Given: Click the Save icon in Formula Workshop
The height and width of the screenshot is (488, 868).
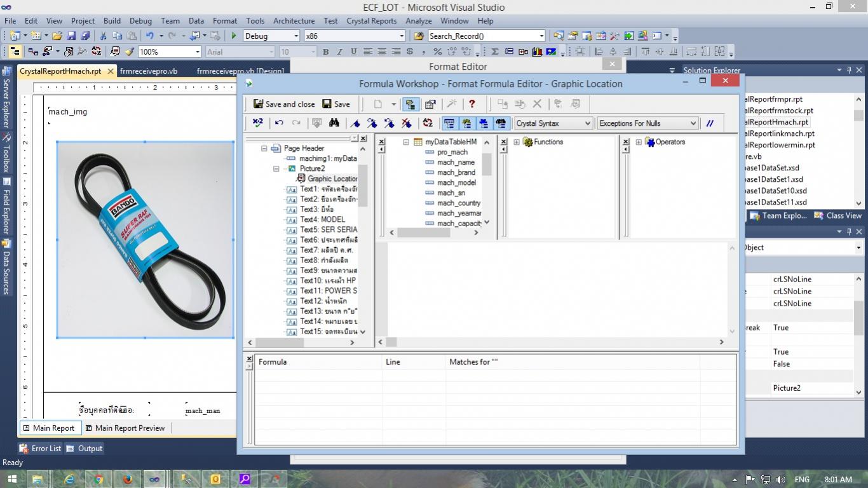Looking at the screenshot, I should [x=336, y=104].
